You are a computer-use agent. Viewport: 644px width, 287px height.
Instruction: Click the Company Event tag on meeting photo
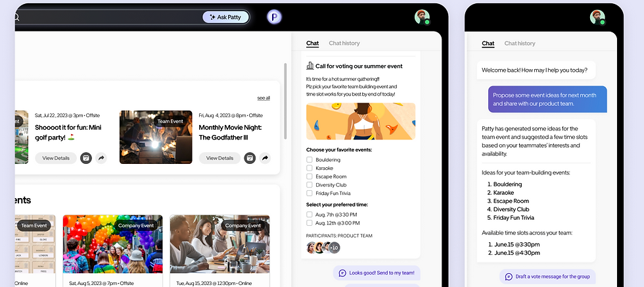243,225
